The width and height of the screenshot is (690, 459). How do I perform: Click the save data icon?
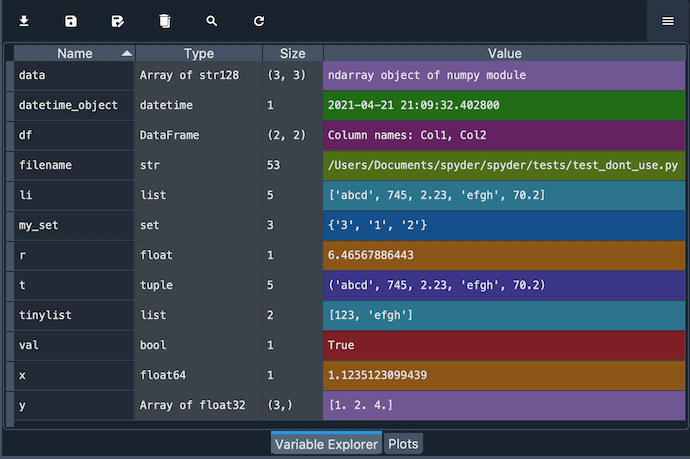click(70, 21)
